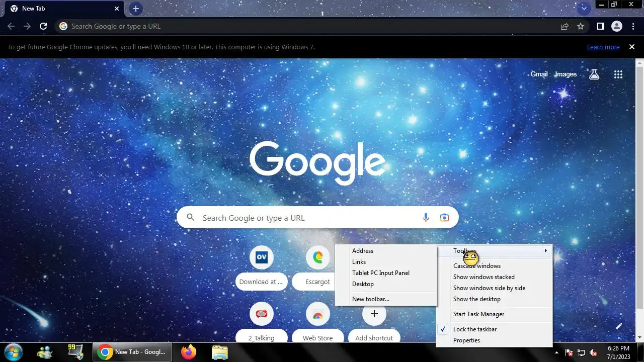This screenshot has height=362, width=644.
Task: Bookmark this tab with the star
Action: [x=581, y=26]
